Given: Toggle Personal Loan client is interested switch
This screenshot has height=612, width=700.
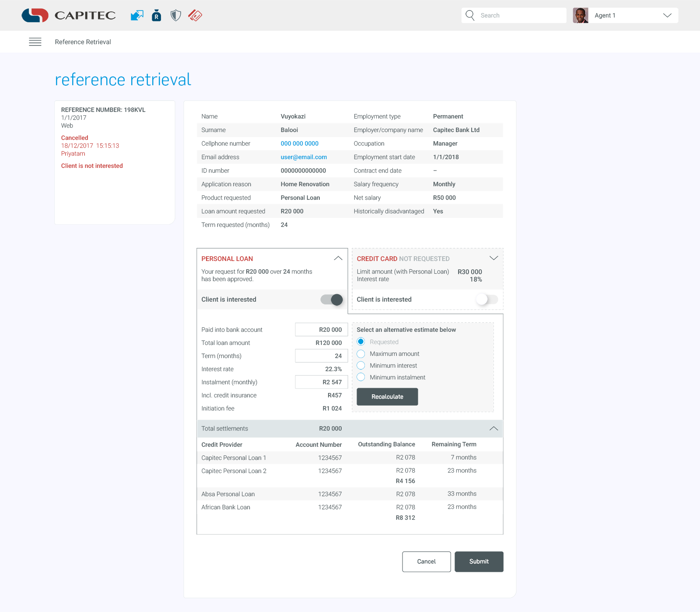Looking at the screenshot, I should pos(332,299).
